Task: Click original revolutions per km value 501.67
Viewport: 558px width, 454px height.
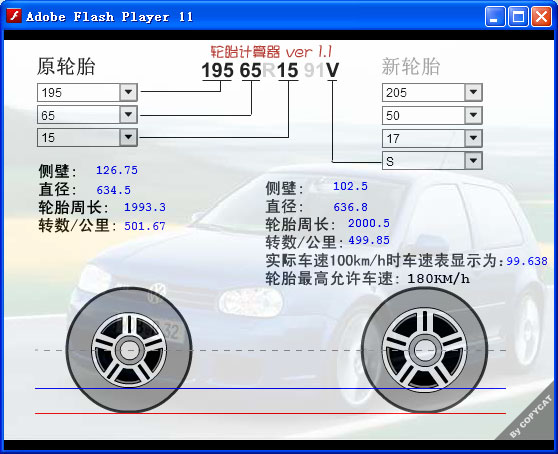Action: tap(145, 226)
